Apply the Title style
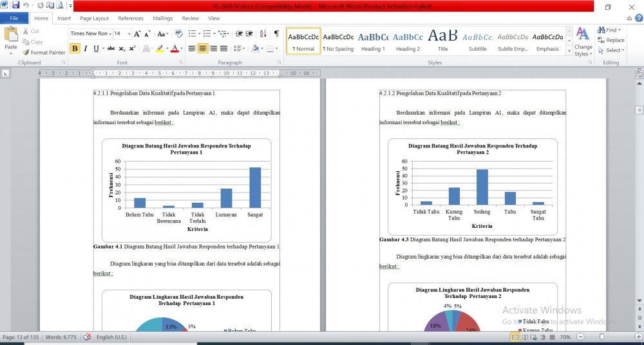 pos(443,41)
